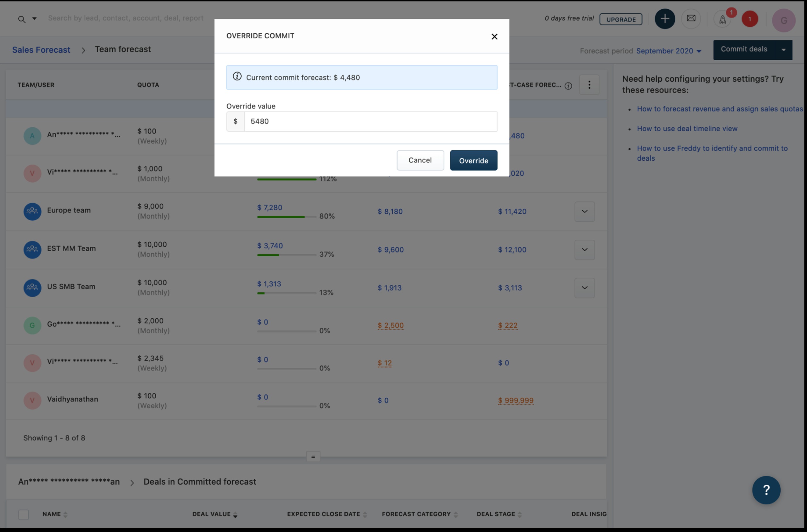The height and width of the screenshot is (532, 807).
Task: Select the Vaidhyanathan row name
Action: [x=72, y=399]
